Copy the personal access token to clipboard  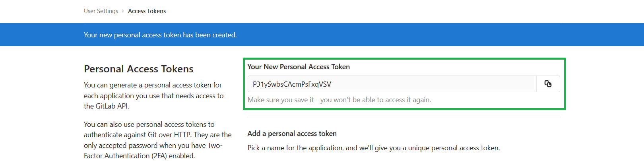(548, 84)
